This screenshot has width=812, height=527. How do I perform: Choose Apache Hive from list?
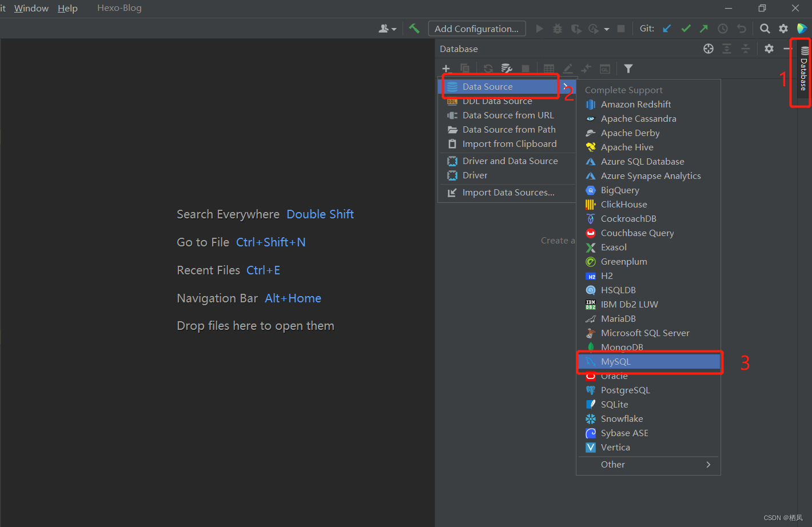(648, 147)
